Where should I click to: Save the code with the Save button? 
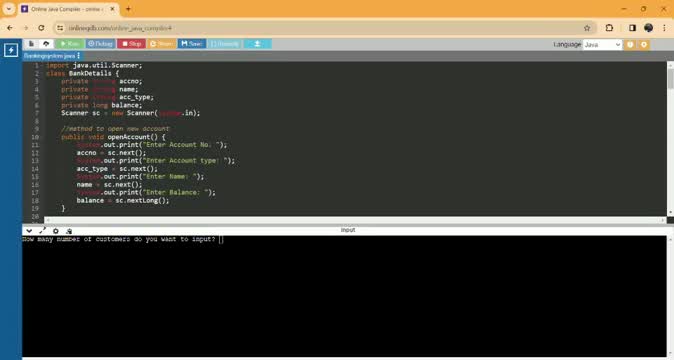click(x=192, y=44)
